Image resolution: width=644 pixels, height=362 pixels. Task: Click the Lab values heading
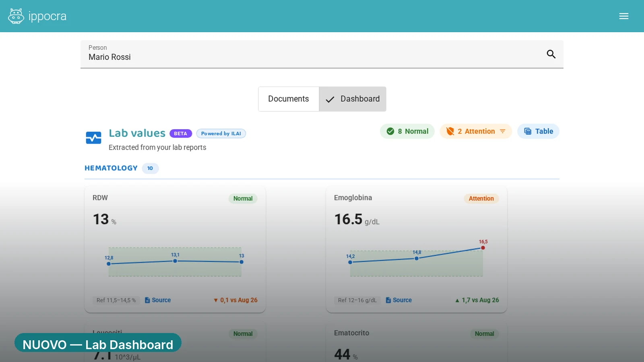tap(137, 133)
